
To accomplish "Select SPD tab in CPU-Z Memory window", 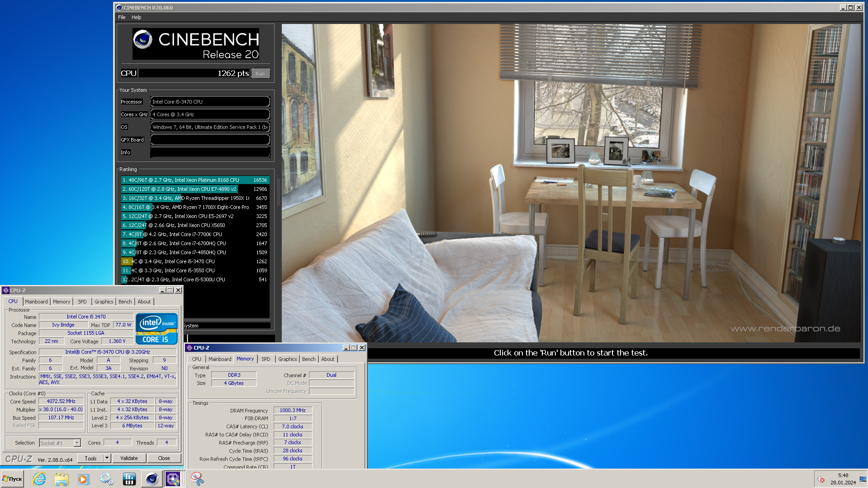I will (266, 359).
